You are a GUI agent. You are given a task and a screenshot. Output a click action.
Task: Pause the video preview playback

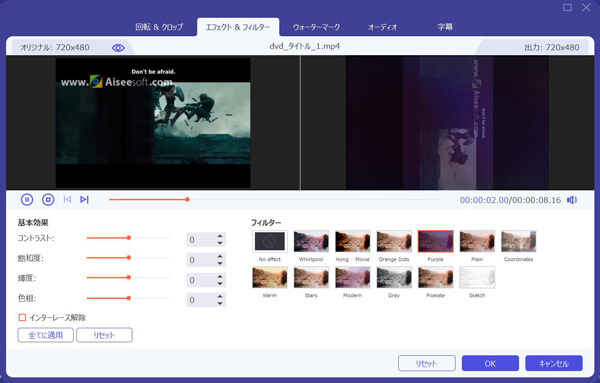pyautogui.click(x=27, y=200)
